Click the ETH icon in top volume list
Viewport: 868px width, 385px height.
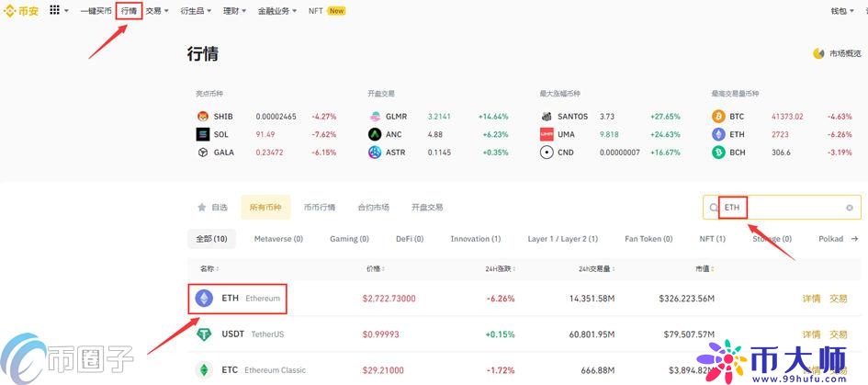pyautogui.click(x=718, y=134)
